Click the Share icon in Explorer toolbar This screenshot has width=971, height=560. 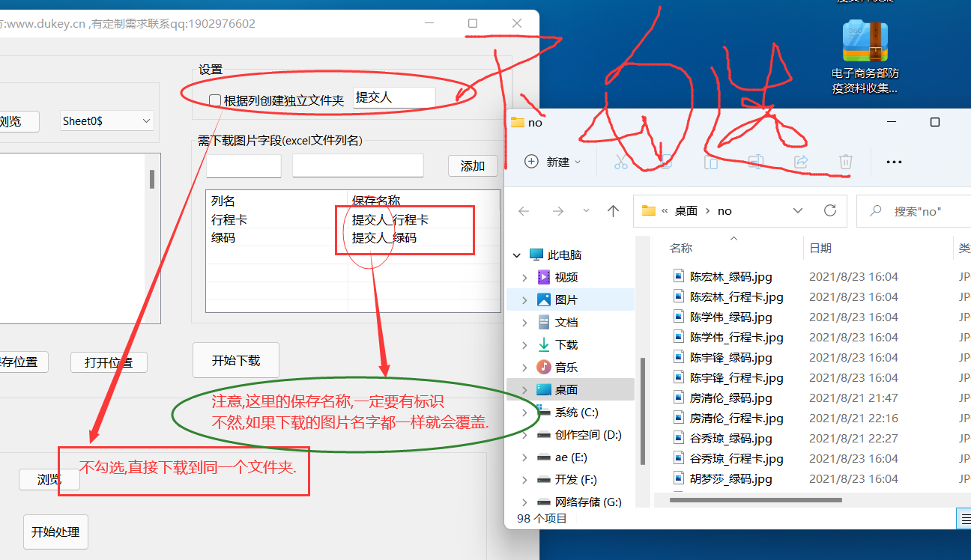point(801,162)
